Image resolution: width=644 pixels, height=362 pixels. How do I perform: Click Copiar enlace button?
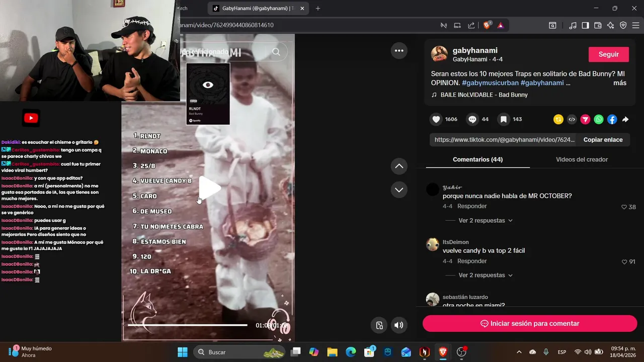point(603,140)
